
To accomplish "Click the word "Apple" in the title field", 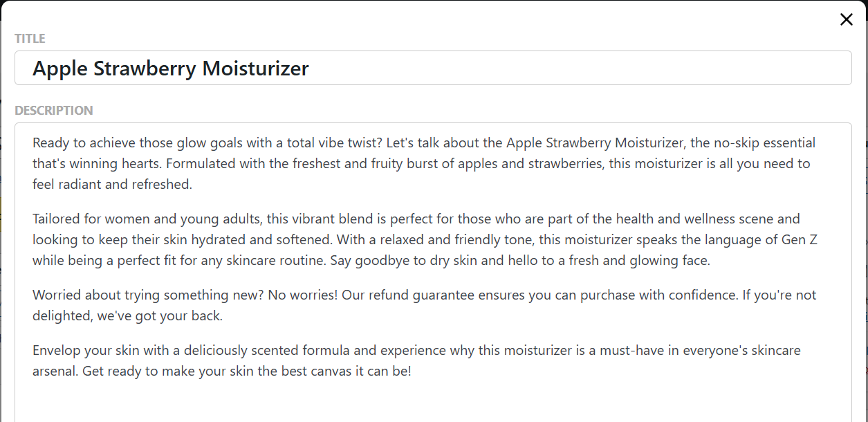I will pos(60,68).
